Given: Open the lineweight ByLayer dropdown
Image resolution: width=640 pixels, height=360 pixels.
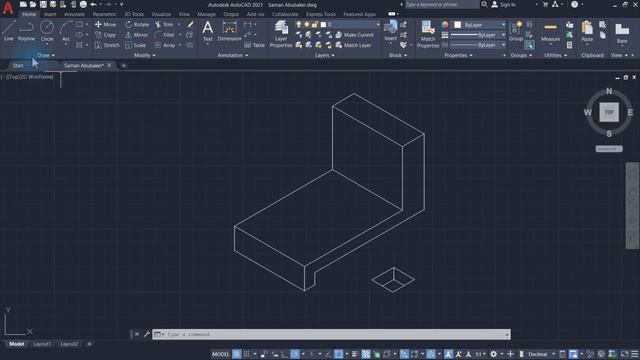Looking at the screenshot, I should coord(478,35).
